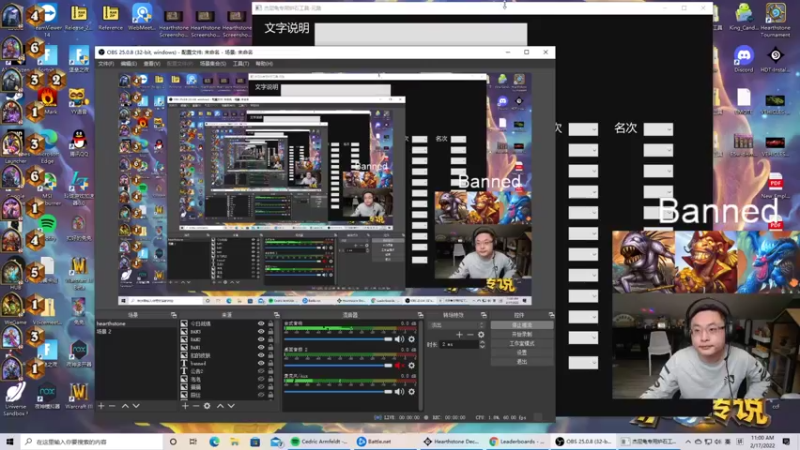
Task: Move source up in Sources panel
Action: coord(220,406)
